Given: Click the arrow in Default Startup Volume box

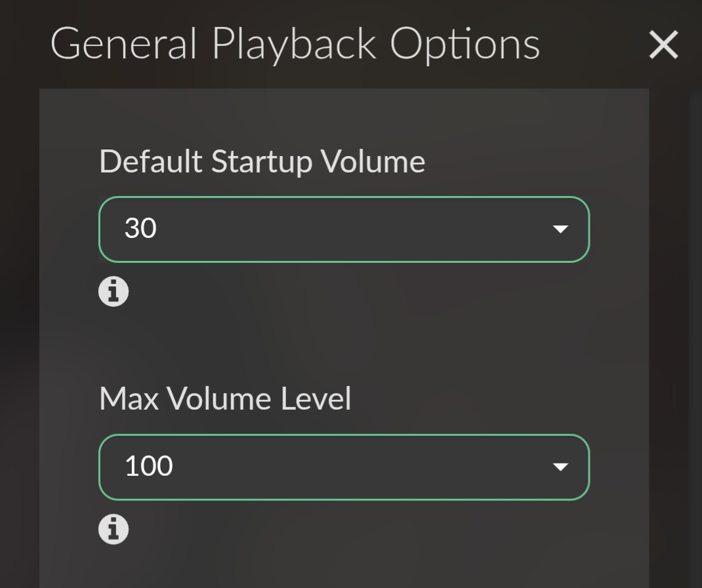Looking at the screenshot, I should tap(560, 229).
